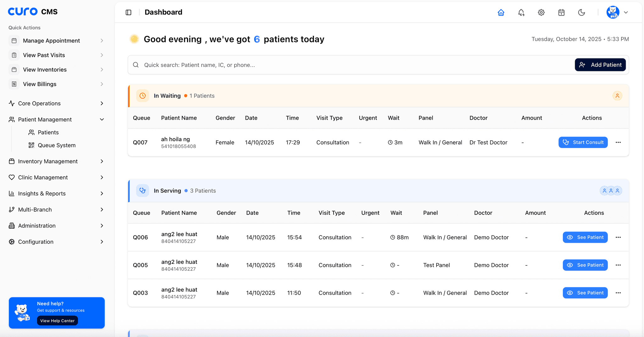Open the calendar icon in header

click(561, 12)
